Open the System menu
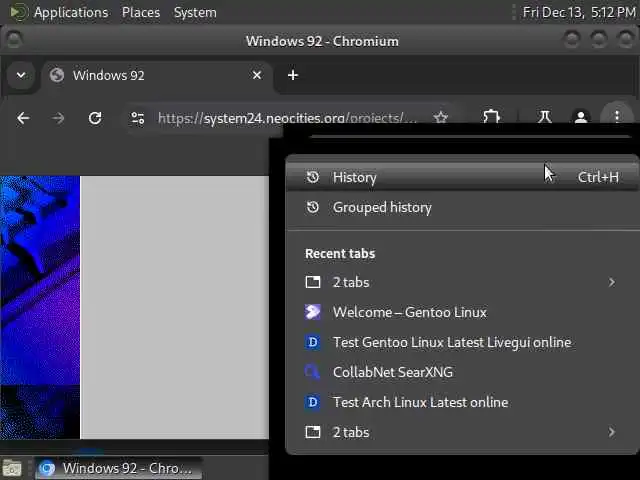This screenshot has height=480, width=640. pos(195,12)
